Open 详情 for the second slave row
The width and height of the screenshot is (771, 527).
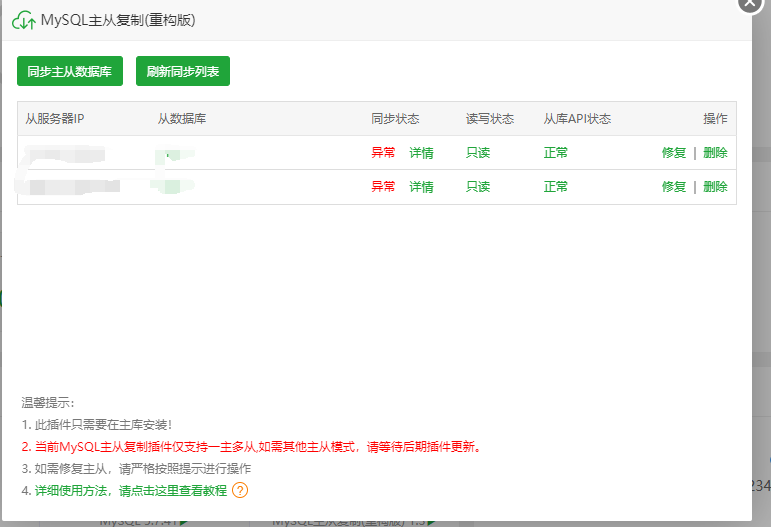coord(421,187)
